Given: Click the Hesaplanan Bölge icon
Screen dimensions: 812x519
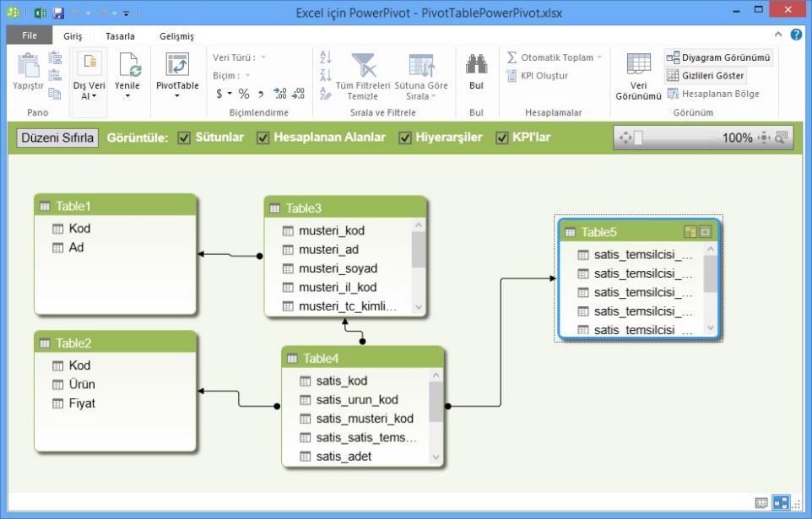Looking at the screenshot, I should [x=673, y=94].
